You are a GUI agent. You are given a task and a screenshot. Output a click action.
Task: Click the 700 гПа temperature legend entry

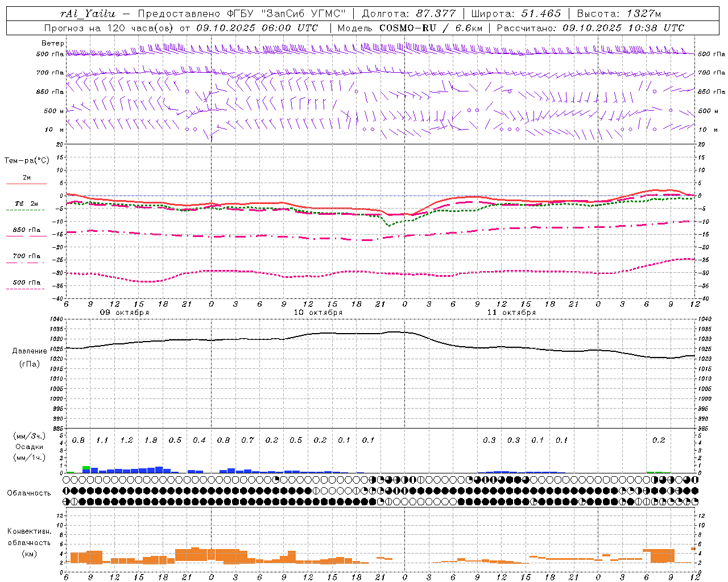click(26, 256)
